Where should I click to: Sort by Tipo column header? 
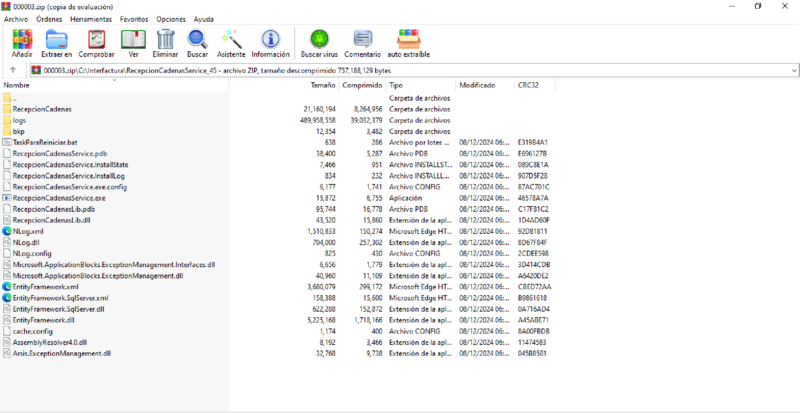420,85
